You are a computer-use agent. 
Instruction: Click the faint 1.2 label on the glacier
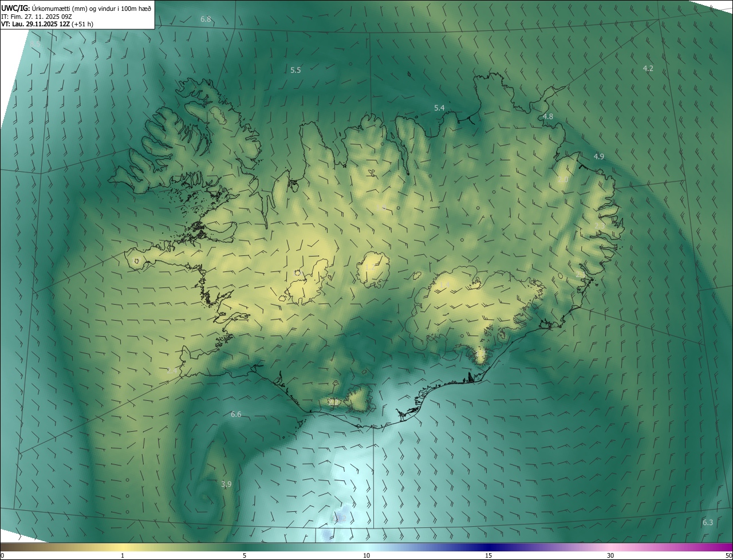point(370,267)
